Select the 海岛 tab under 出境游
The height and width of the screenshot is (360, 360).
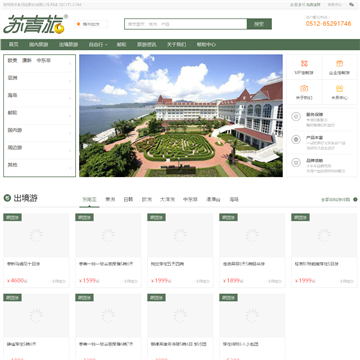[x=234, y=200]
